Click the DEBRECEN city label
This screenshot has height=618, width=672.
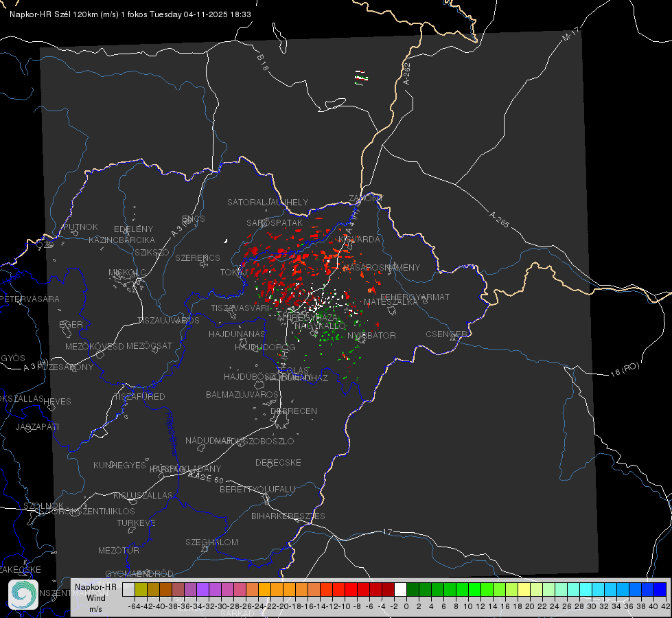pyautogui.click(x=294, y=411)
